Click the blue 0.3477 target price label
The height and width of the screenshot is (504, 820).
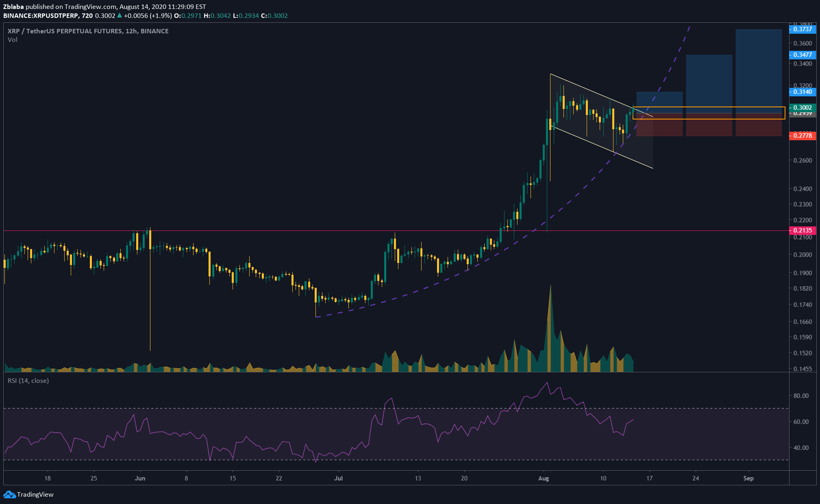[802, 54]
